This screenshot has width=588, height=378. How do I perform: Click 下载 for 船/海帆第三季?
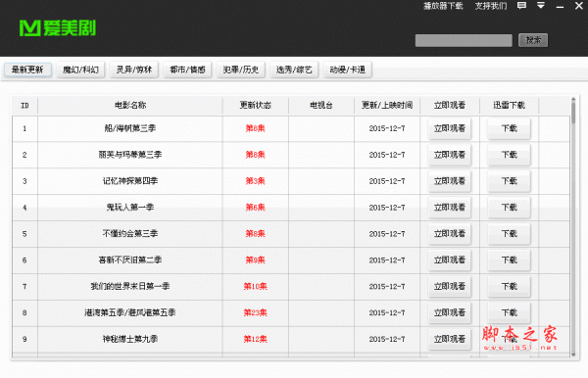[x=509, y=128]
